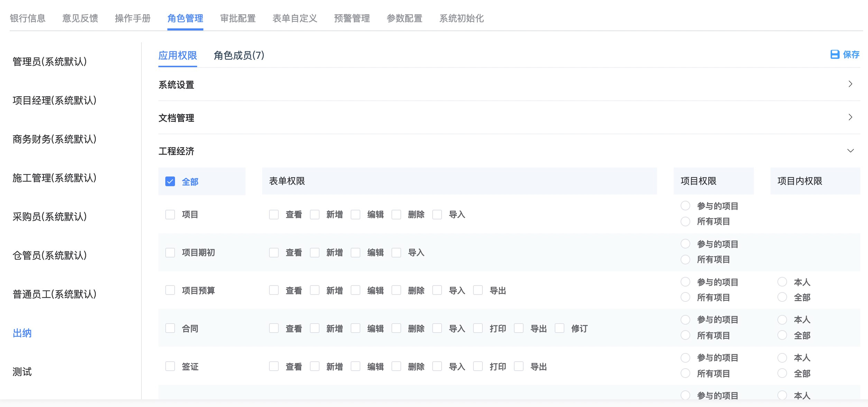868x407 pixels.
Task: Uncheck the 全部 checkbox
Action: point(170,181)
